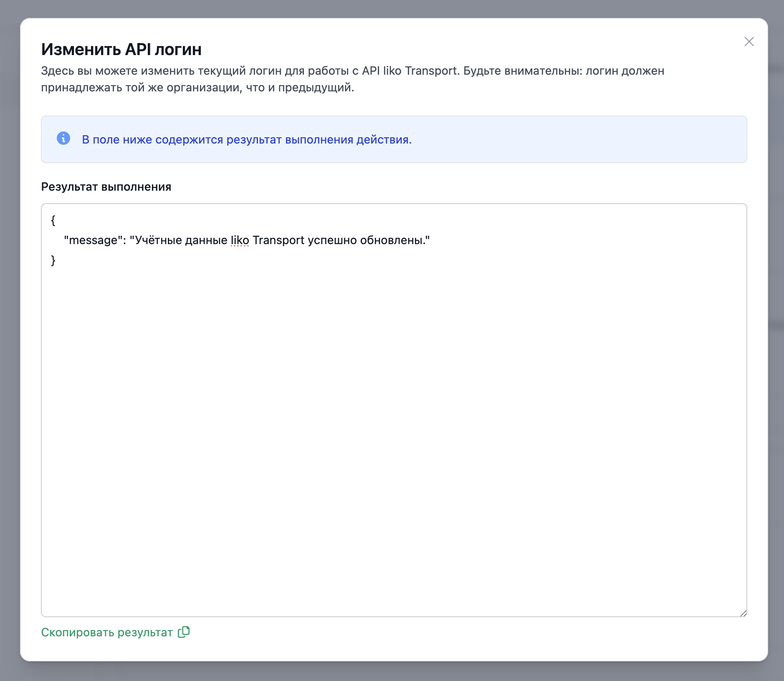This screenshot has width=784, height=681.
Task: Grab the textarea resize handle corner
Action: 743,613
